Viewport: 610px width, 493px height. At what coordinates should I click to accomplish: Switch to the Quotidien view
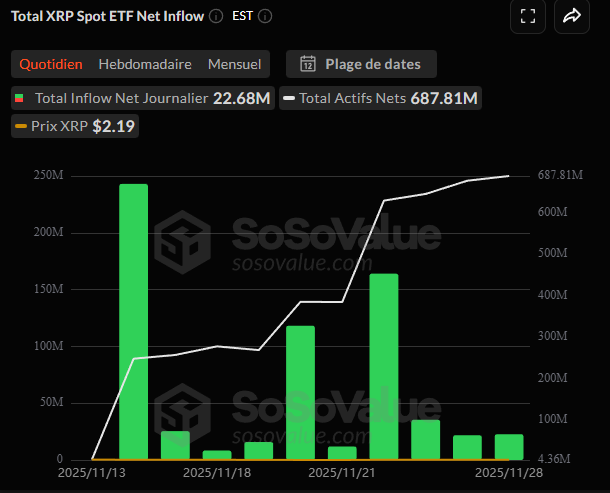coord(50,64)
